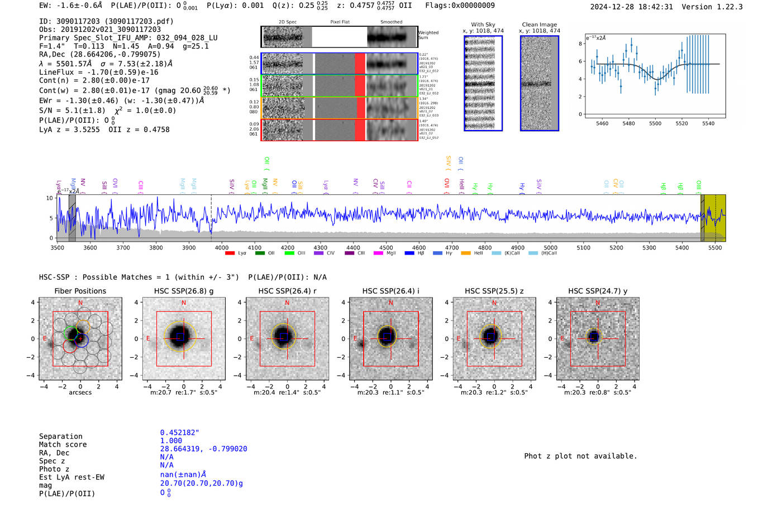Image resolution: width=782 pixels, height=532 pixels.
Task: Click the orange HeII legend swatch
Action: 466,253
